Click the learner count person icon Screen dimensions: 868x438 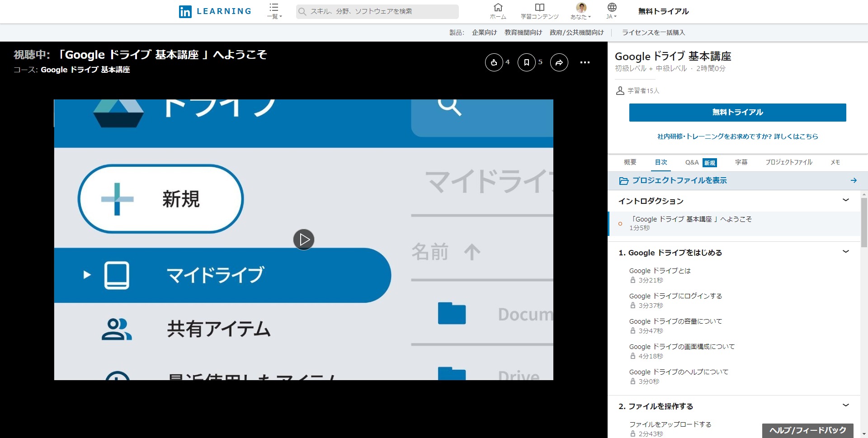click(x=620, y=90)
